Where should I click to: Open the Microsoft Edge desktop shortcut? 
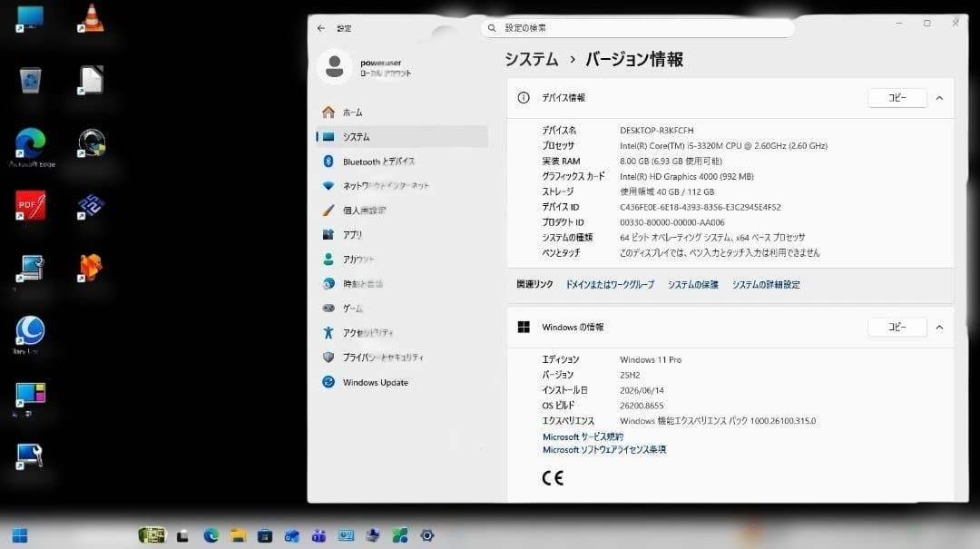click(x=30, y=143)
